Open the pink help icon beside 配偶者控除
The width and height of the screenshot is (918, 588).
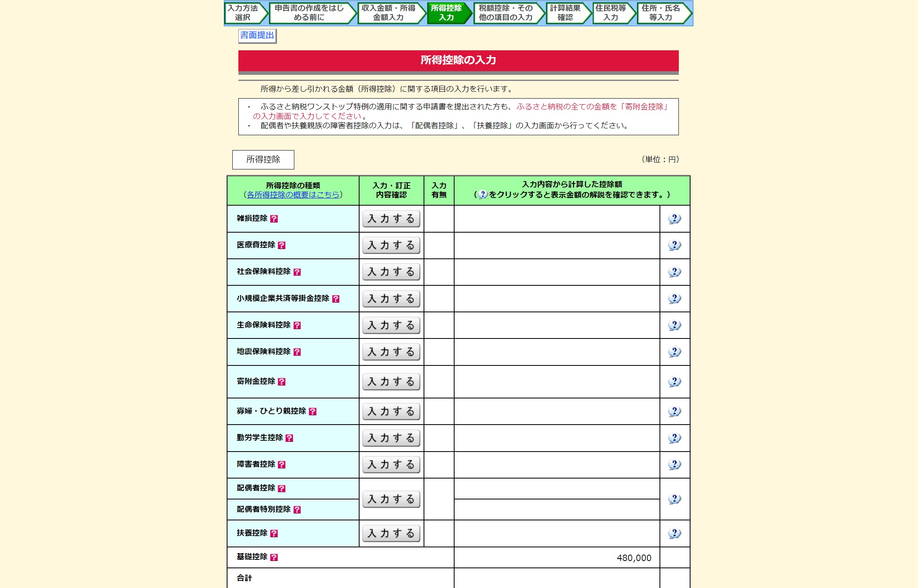(282, 488)
